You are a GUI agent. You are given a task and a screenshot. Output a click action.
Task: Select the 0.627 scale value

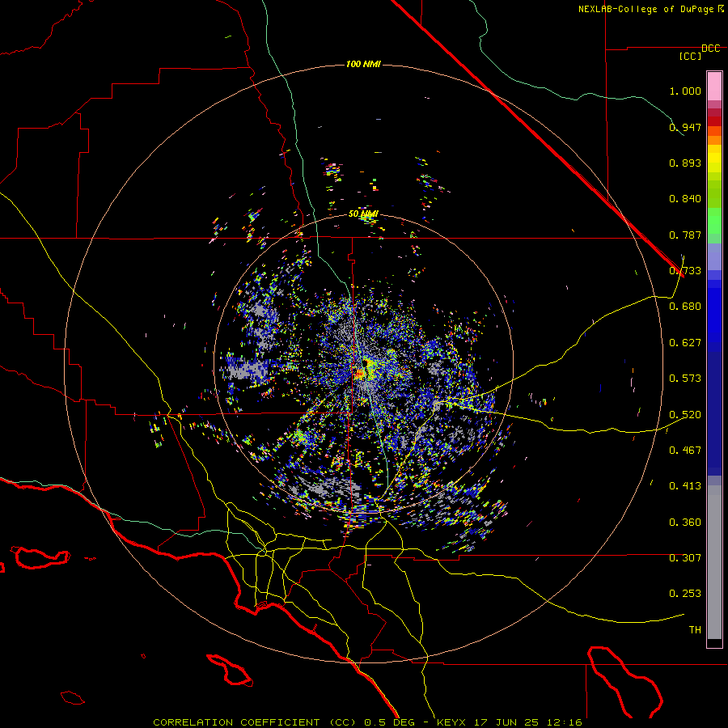pos(685,343)
